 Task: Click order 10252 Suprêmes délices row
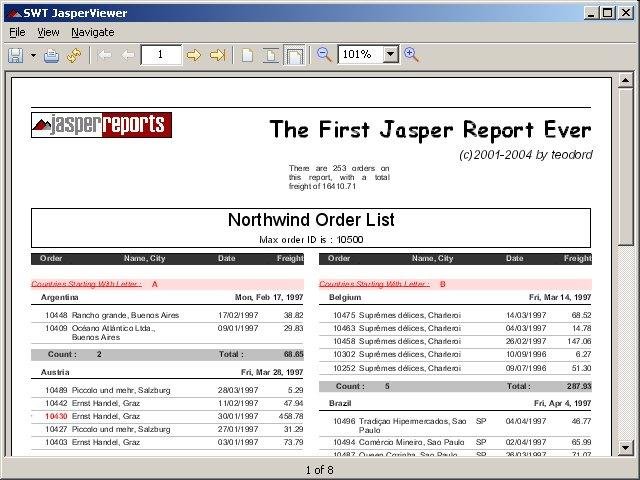tap(455, 368)
